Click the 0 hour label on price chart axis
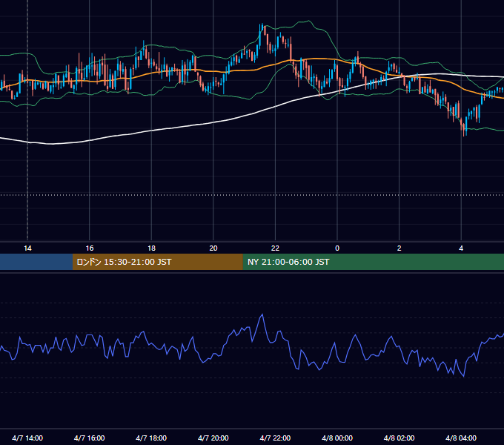 337,248
